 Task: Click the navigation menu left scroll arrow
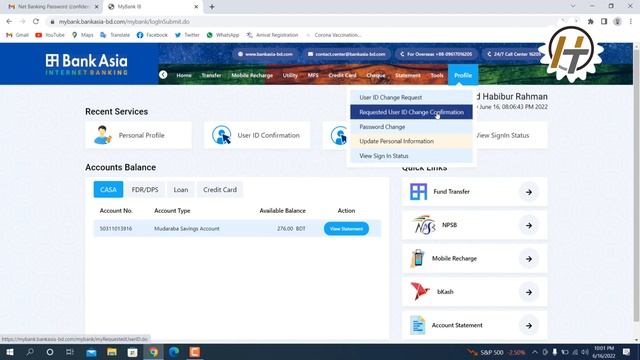(163, 75)
